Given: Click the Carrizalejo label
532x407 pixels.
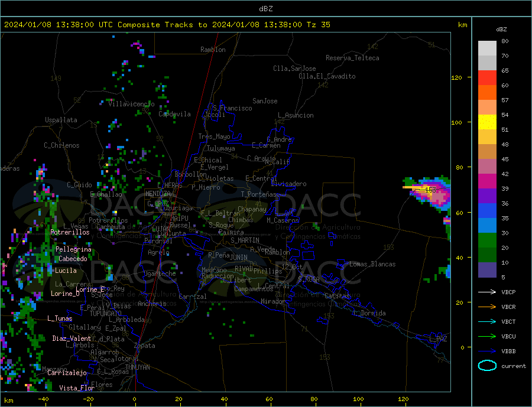Looking at the screenshot, I should pos(67,373).
